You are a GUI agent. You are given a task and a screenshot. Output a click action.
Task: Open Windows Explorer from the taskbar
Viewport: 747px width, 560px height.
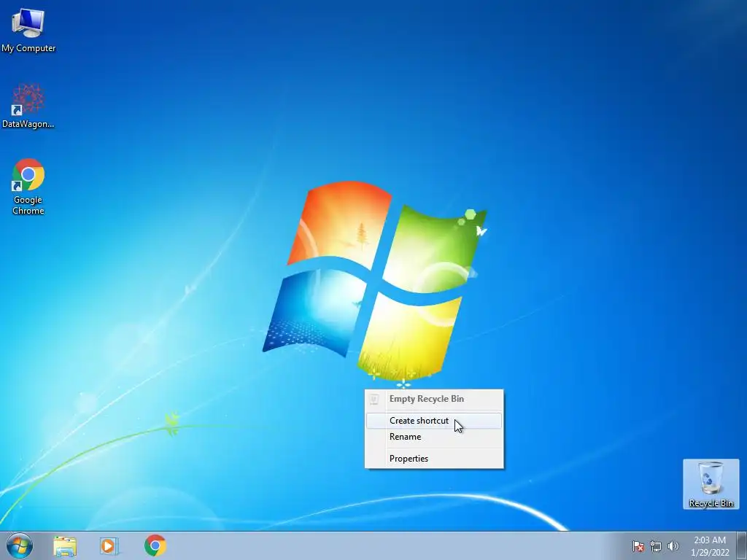[x=65, y=545]
